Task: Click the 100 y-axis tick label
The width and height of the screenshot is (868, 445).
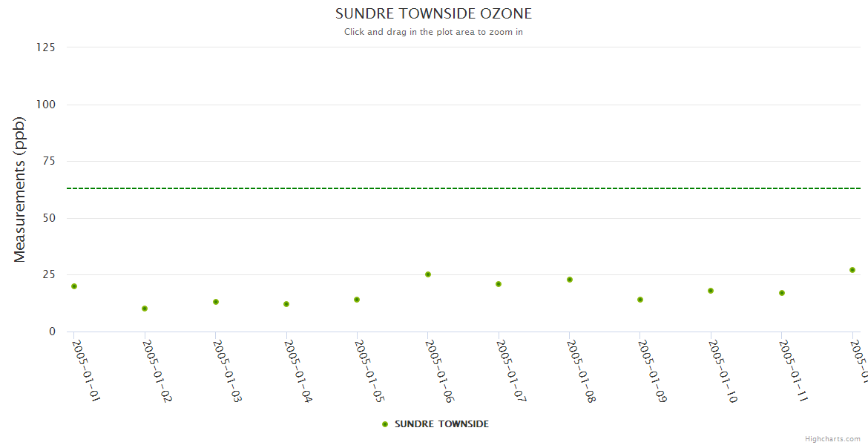Action: point(47,105)
